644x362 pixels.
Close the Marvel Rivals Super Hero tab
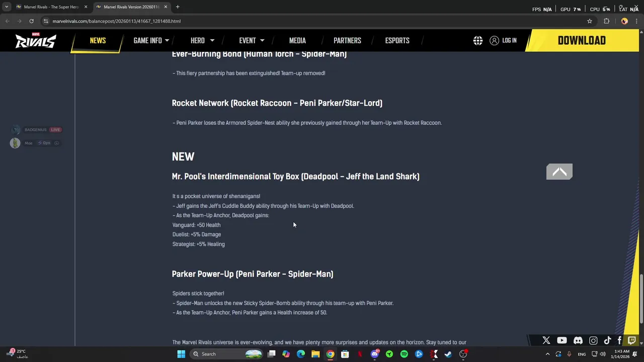(86, 7)
